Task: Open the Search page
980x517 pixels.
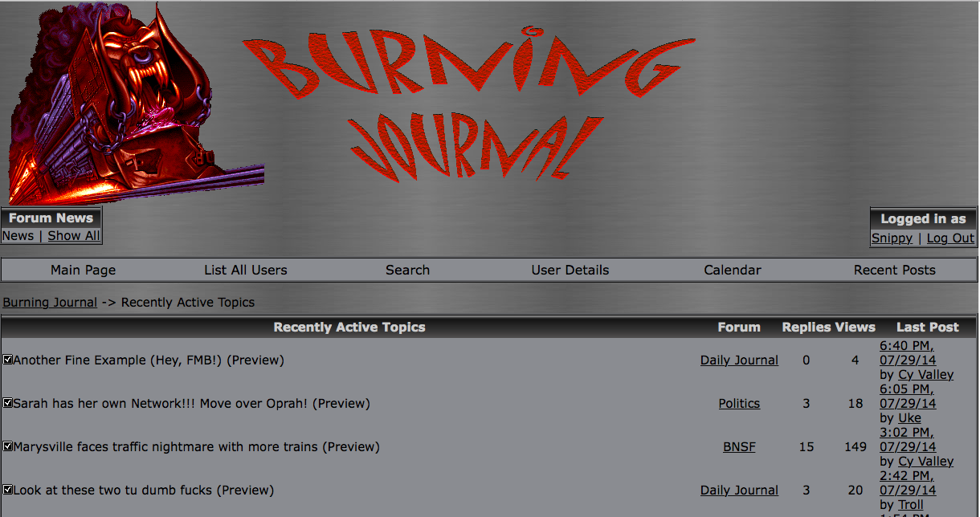Action: click(x=407, y=271)
